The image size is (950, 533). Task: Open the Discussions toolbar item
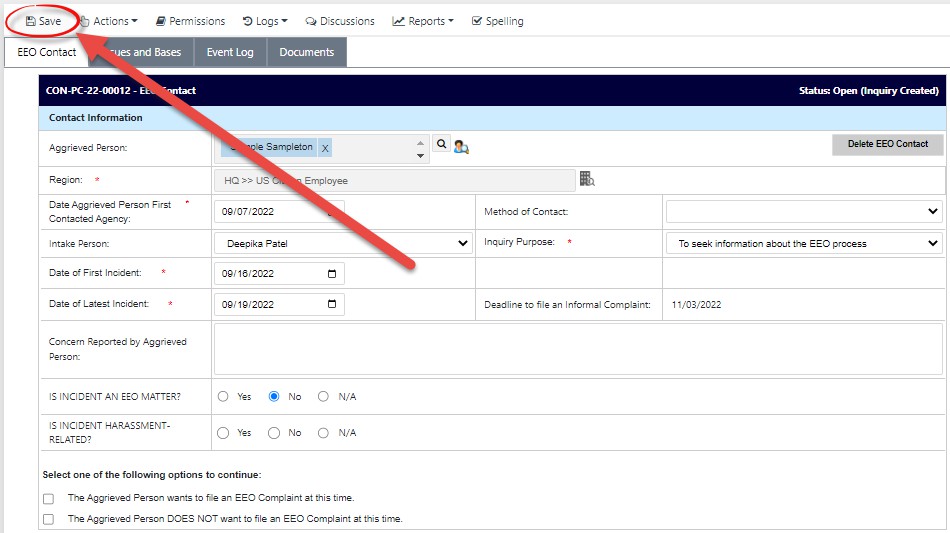[x=340, y=21]
